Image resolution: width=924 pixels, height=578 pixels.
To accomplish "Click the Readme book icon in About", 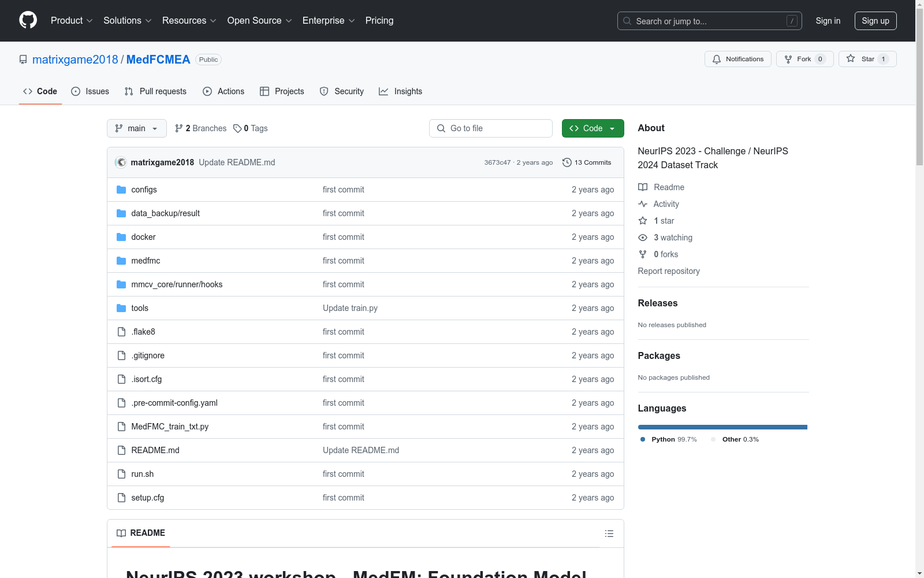I will 643,187.
